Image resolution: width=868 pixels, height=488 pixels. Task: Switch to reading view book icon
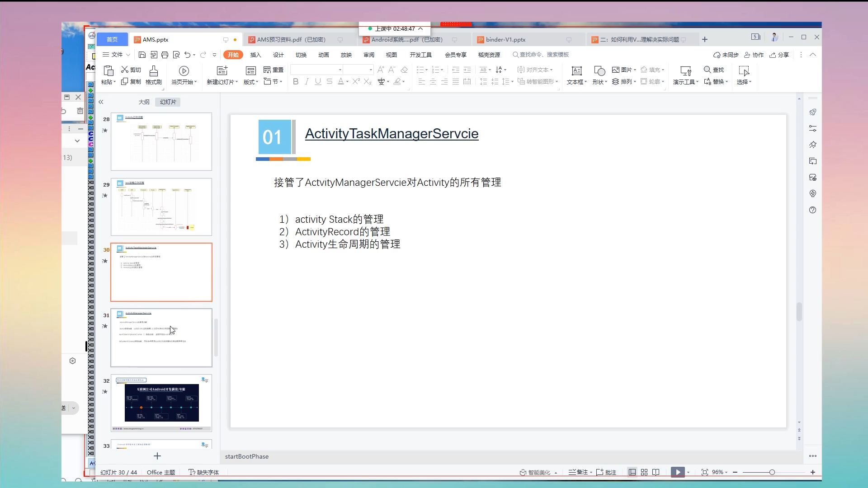coord(656,472)
